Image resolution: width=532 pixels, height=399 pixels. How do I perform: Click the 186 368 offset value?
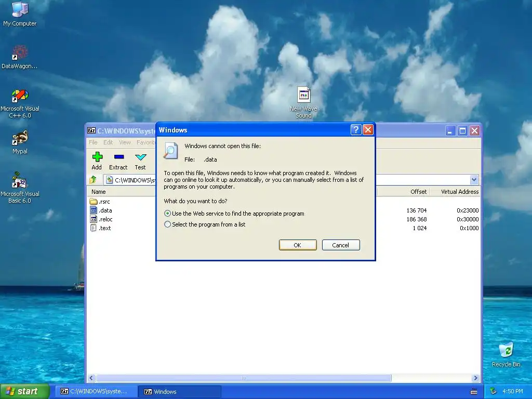pyautogui.click(x=417, y=219)
